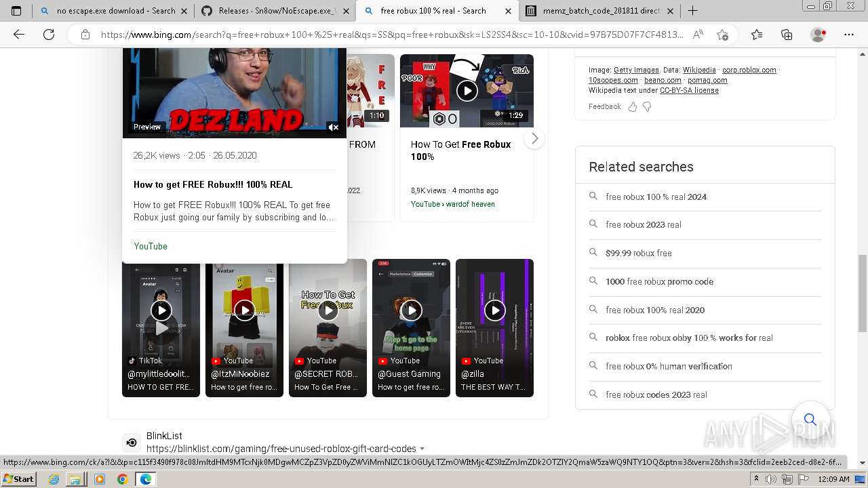The width and height of the screenshot is (868, 488).
Task: Click the BlinkList site favicon
Action: click(x=132, y=443)
